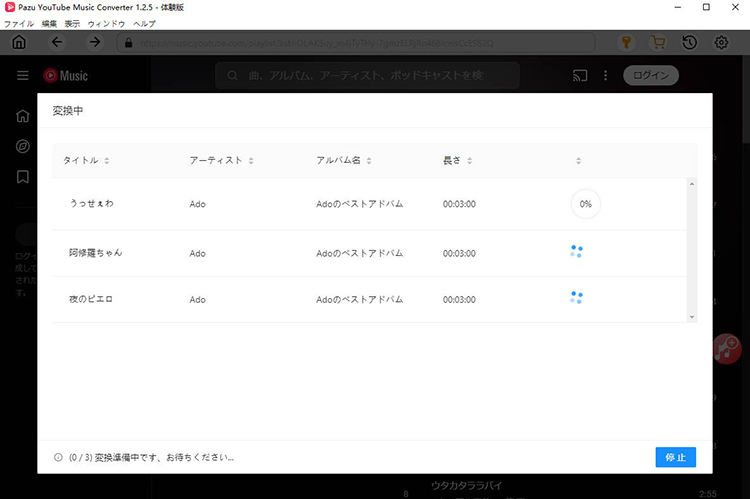This screenshot has width=750, height=499.
Task: Click list scrollbar up arrow
Action: click(692, 184)
